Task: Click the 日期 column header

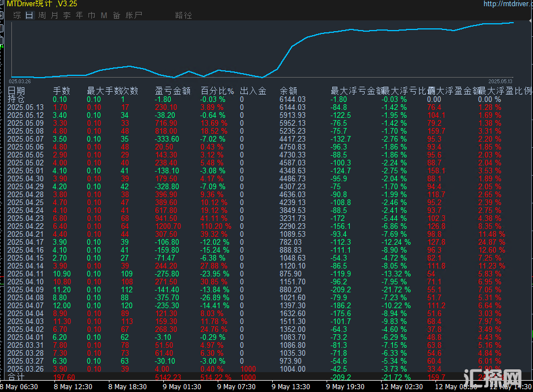Action: (16, 91)
